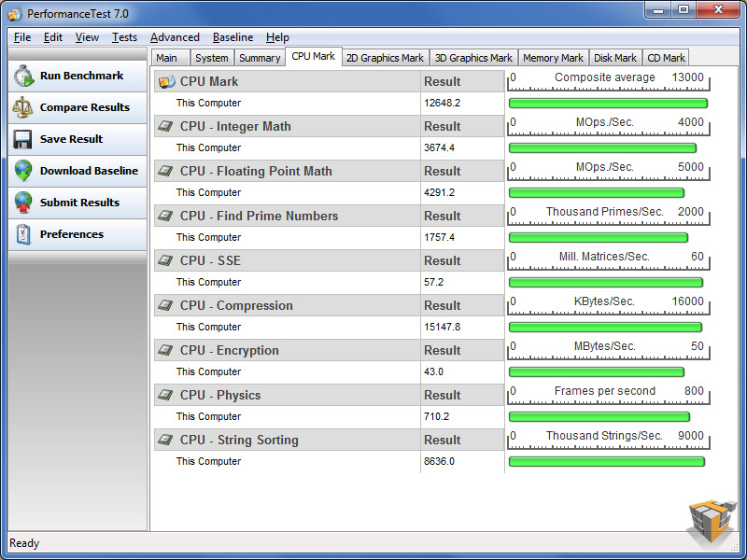Switch to the Disk Mark tab
The image size is (747, 560).
(x=615, y=58)
